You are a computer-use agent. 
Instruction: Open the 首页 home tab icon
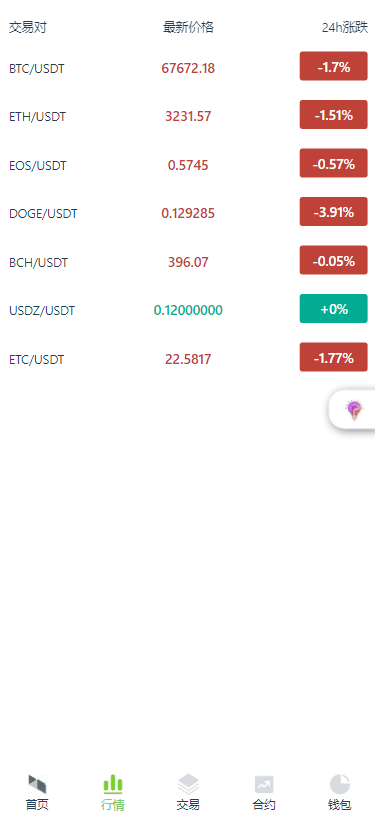[x=37, y=784]
